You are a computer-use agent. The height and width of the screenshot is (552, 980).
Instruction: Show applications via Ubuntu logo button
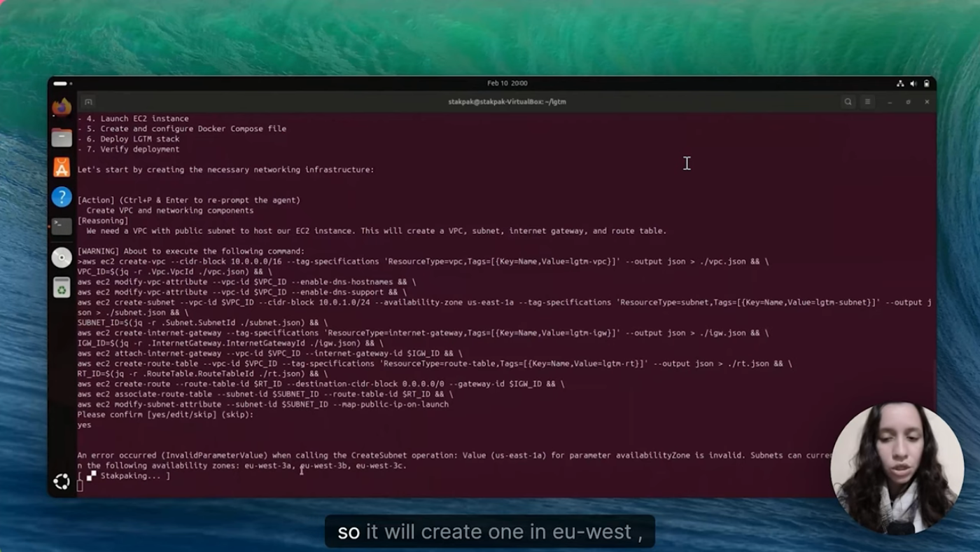point(62,481)
